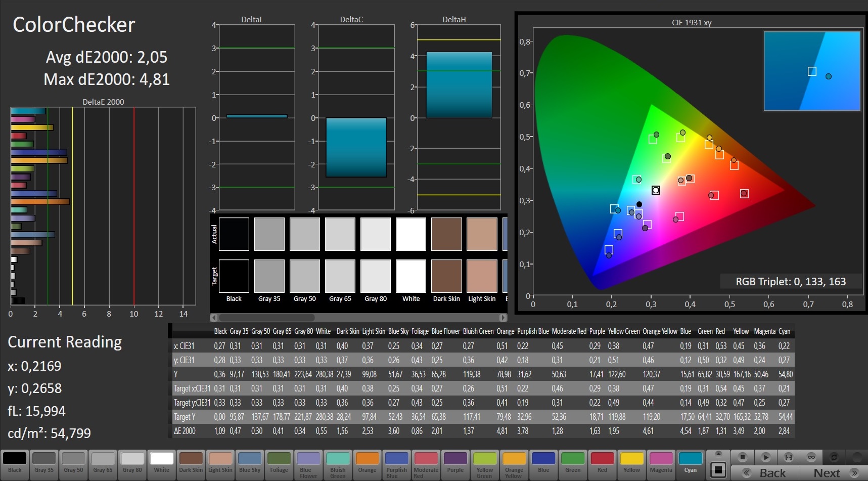This screenshot has height=481, width=868.
Task: Click the 'RGB Triplet: 0, 133, 163' readout
Action: coord(791,282)
